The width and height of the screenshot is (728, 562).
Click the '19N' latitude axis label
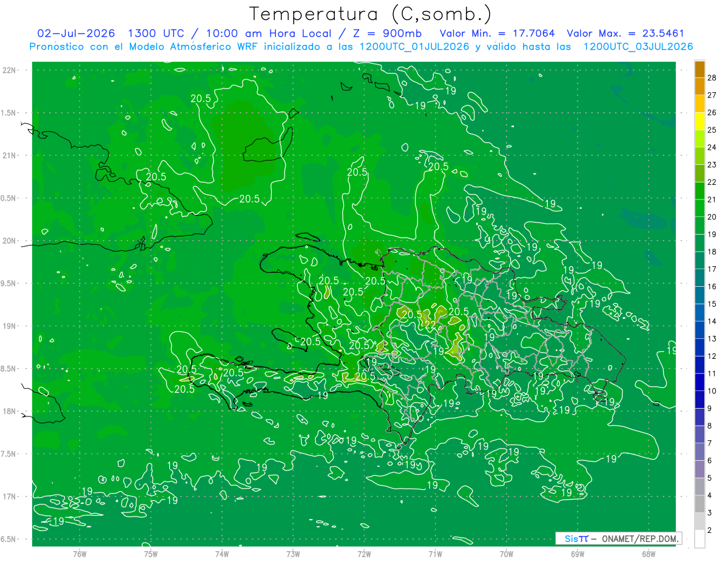coord(9,326)
